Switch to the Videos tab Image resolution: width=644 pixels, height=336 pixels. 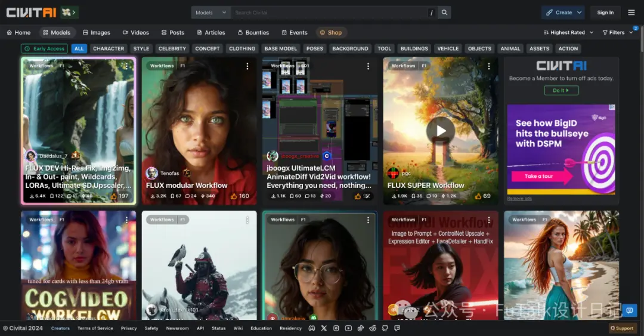point(135,32)
